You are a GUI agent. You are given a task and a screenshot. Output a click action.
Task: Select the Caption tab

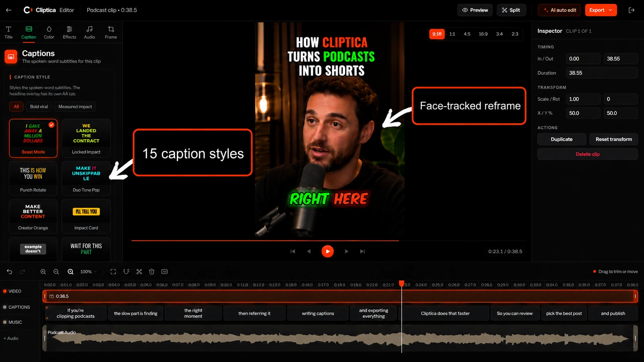point(29,32)
